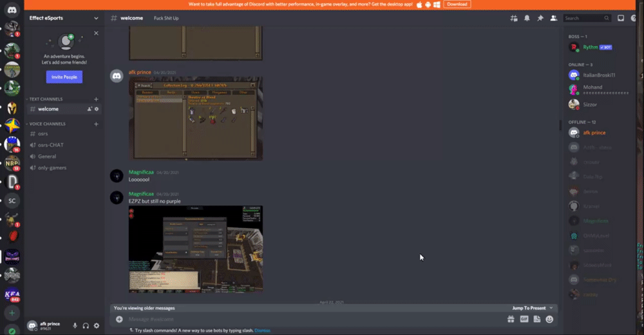Open the GIF picker
The width and height of the screenshot is (644, 335).
pos(524,319)
